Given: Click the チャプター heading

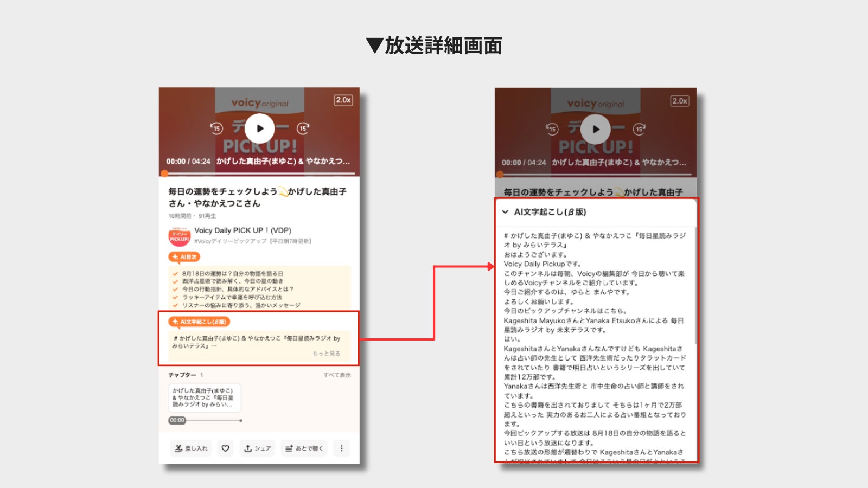Looking at the screenshot, I should pyautogui.click(x=182, y=375).
